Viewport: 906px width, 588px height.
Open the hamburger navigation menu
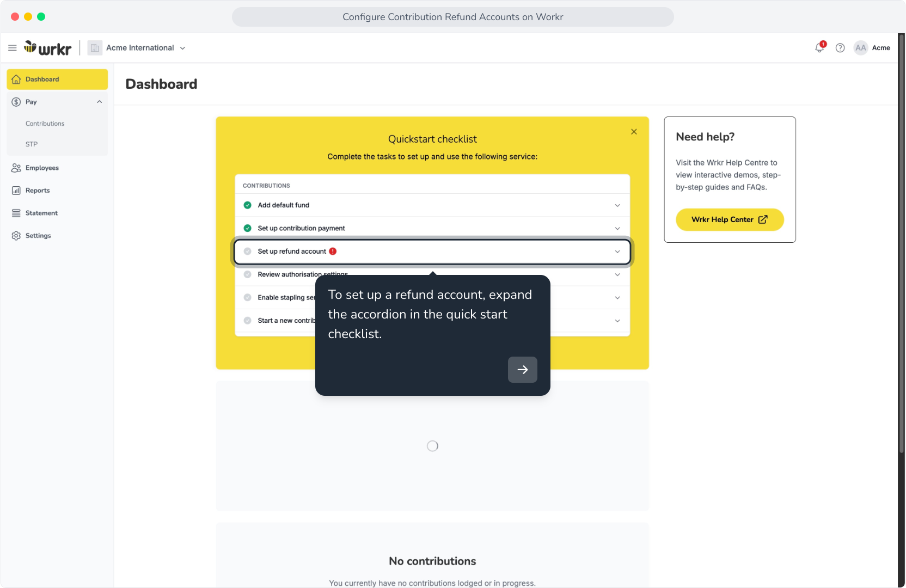coord(13,48)
